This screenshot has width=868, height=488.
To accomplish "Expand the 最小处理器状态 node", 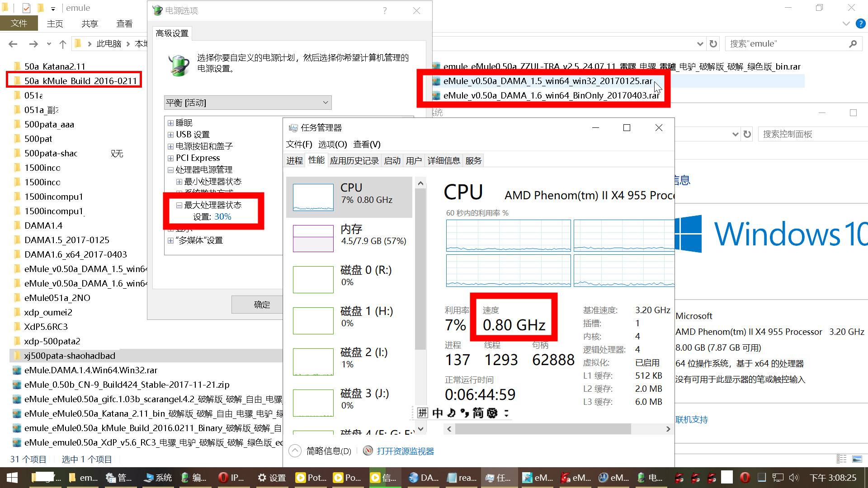I will pyautogui.click(x=179, y=182).
